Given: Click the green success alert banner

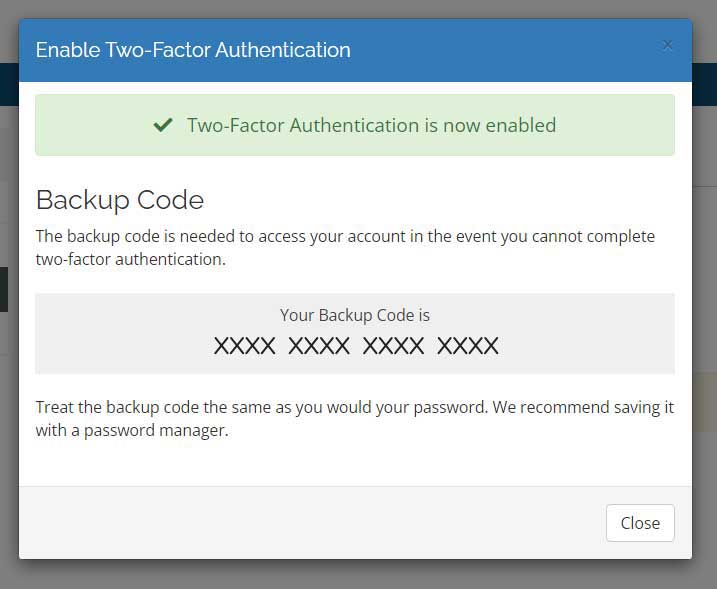Looking at the screenshot, I should point(355,125).
